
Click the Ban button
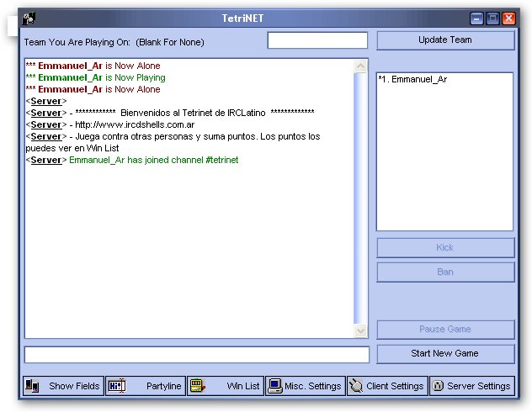click(x=445, y=272)
